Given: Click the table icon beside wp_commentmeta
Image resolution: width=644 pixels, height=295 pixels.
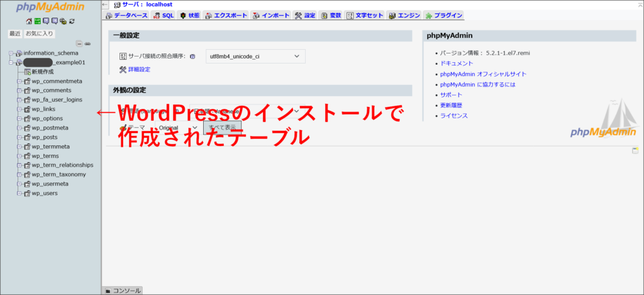Looking at the screenshot, I should (x=28, y=81).
